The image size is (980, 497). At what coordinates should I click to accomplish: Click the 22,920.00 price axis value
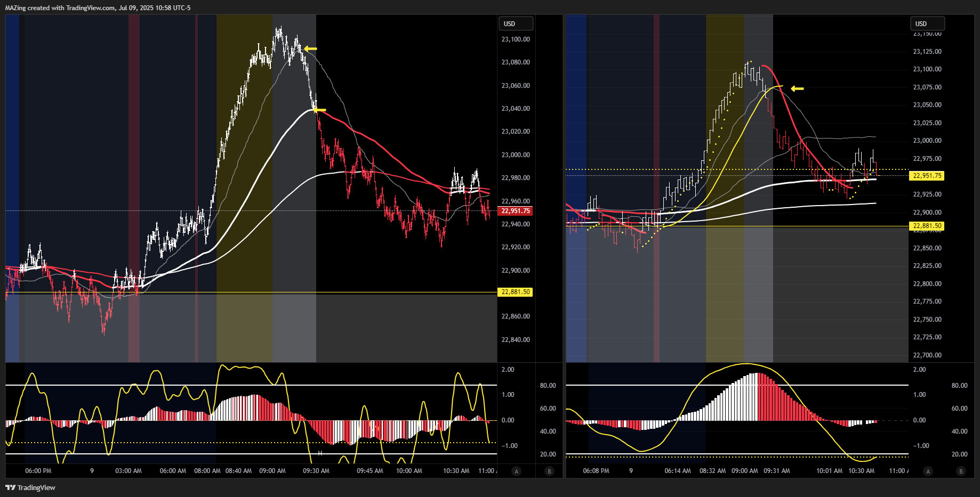516,247
